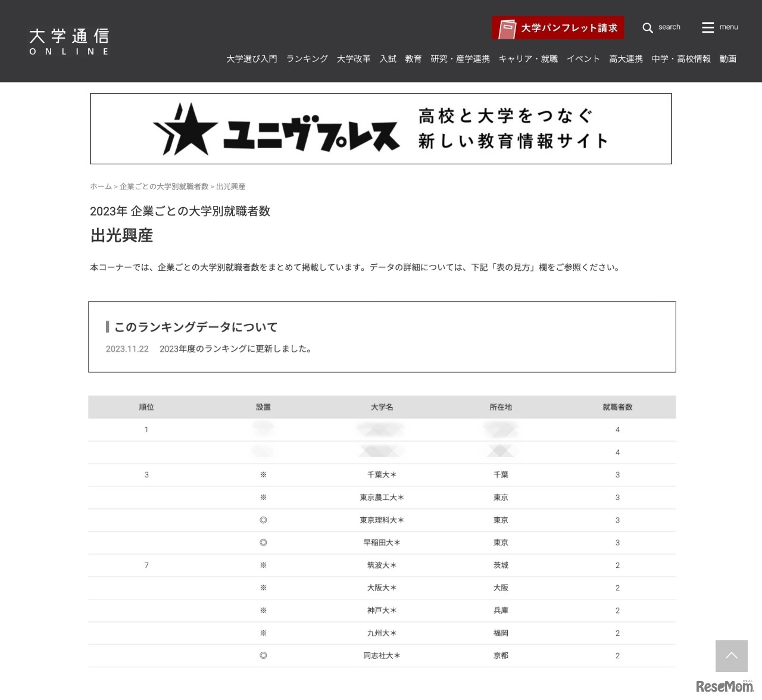Select 早稲田大＊ in the table
The height and width of the screenshot is (700, 762).
click(x=382, y=543)
